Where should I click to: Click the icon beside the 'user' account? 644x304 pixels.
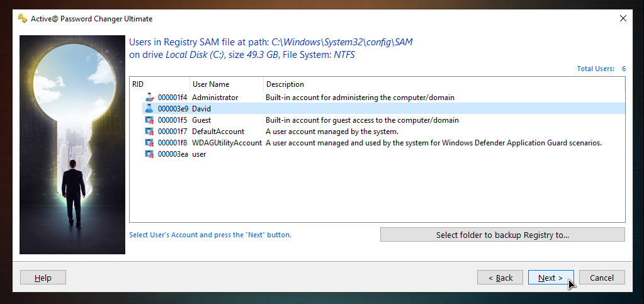pyautogui.click(x=149, y=154)
